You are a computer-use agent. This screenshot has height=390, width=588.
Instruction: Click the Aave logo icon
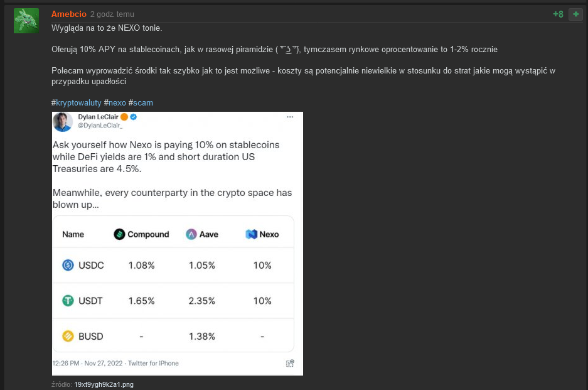click(x=191, y=234)
